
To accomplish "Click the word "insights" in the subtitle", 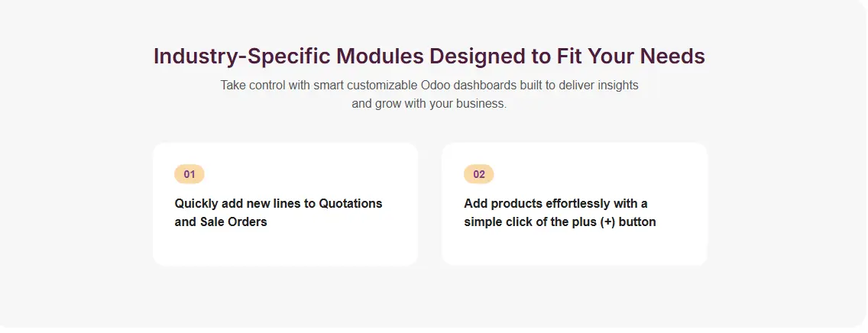I will pyautogui.click(x=617, y=85).
